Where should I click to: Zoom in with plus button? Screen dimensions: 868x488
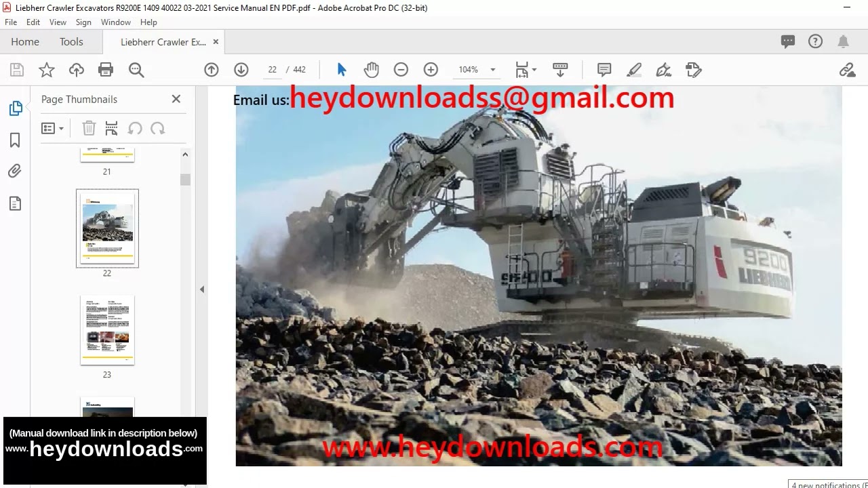point(431,70)
